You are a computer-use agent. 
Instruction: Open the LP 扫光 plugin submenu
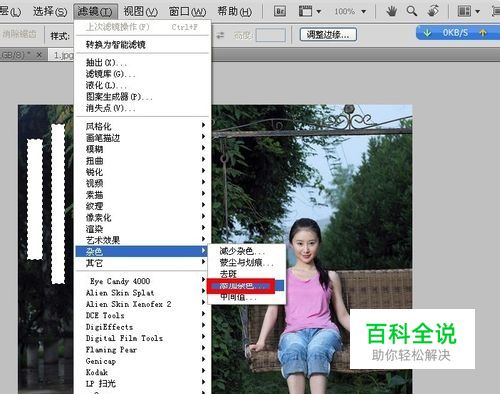click(143, 384)
